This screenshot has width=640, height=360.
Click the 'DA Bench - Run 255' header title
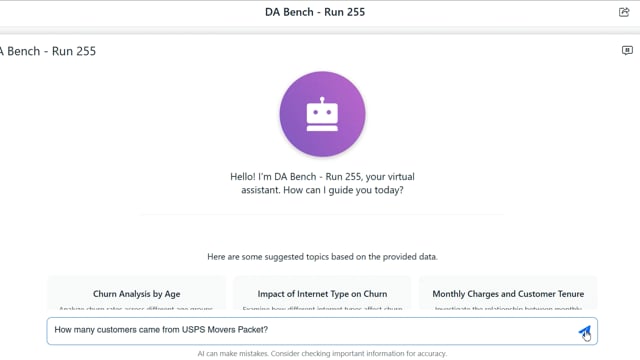point(315,12)
